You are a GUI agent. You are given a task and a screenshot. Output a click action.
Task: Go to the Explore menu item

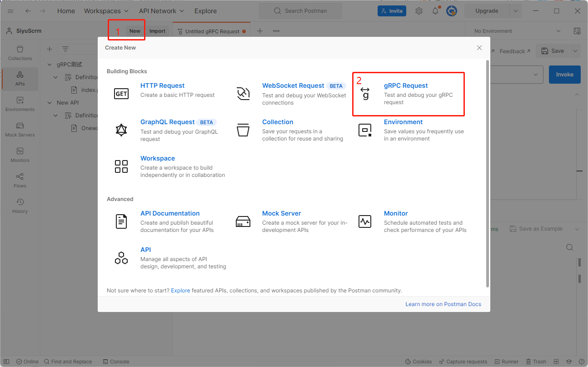point(205,11)
